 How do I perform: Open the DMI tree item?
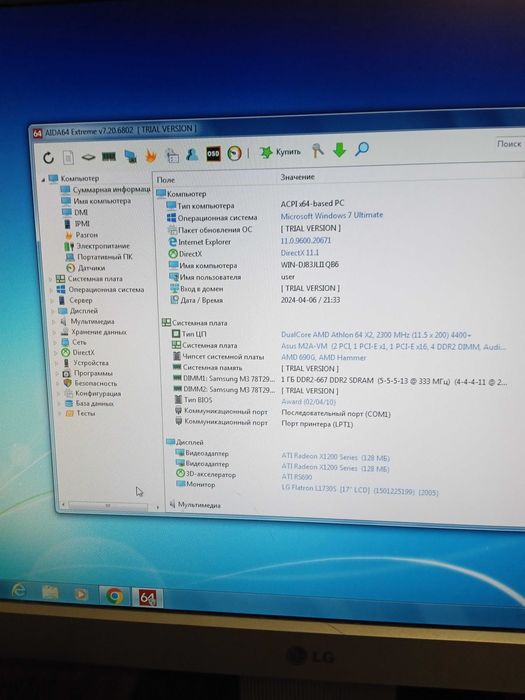coord(75,212)
